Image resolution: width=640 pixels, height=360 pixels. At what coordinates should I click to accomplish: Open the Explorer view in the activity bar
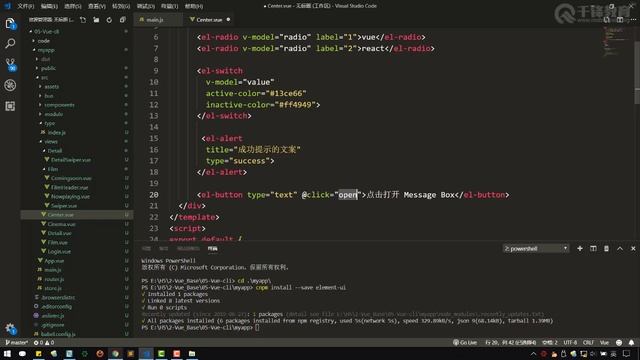[10, 24]
